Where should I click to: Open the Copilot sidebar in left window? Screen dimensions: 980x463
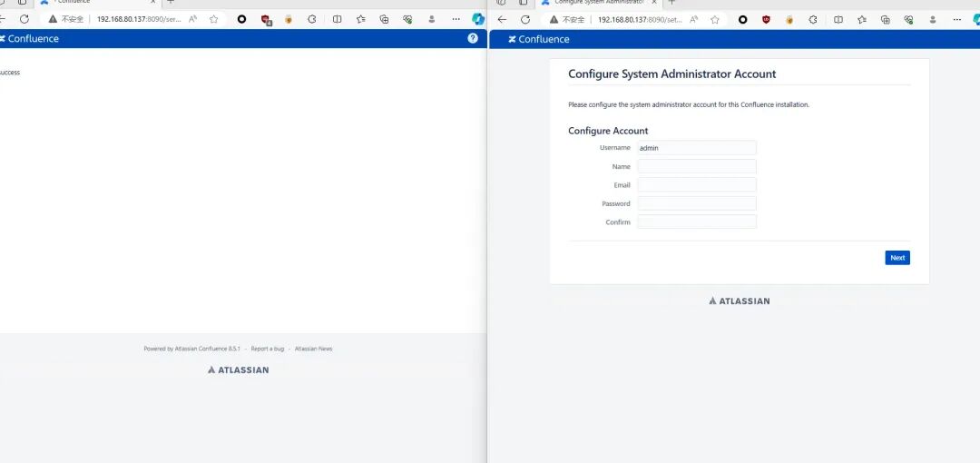coord(478,19)
